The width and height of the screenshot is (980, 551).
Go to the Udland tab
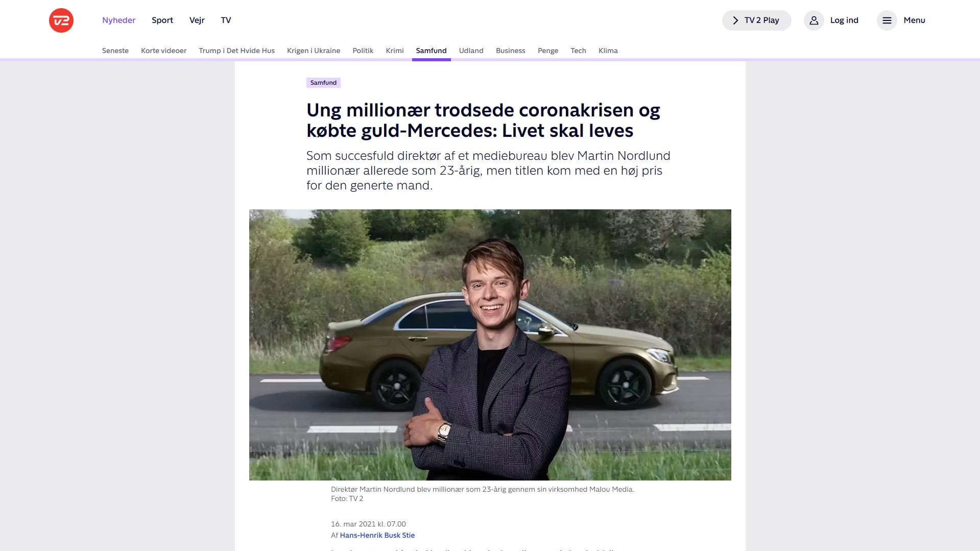pos(471,51)
